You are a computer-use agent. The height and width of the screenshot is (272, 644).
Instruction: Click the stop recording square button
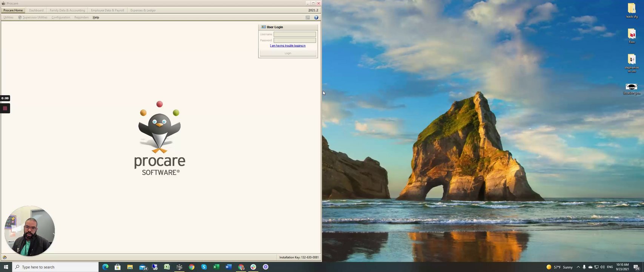pyautogui.click(x=5, y=108)
